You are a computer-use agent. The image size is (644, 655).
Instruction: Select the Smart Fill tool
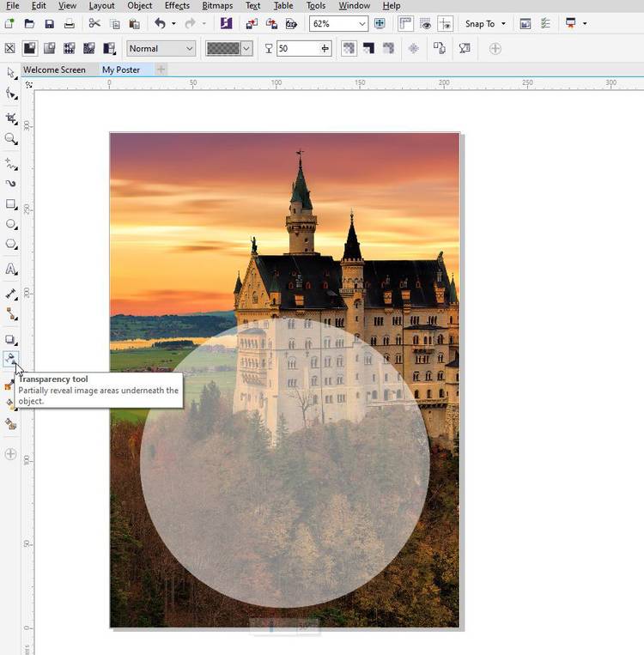pyautogui.click(x=11, y=424)
